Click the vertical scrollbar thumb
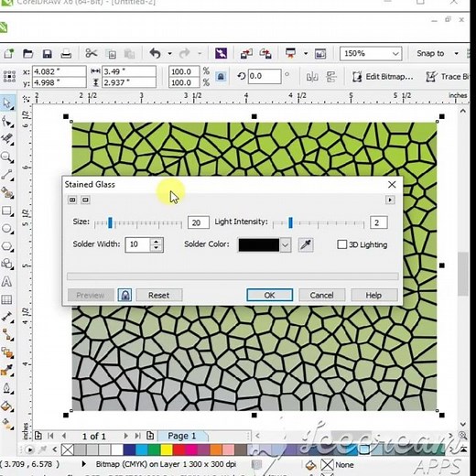 (463, 274)
